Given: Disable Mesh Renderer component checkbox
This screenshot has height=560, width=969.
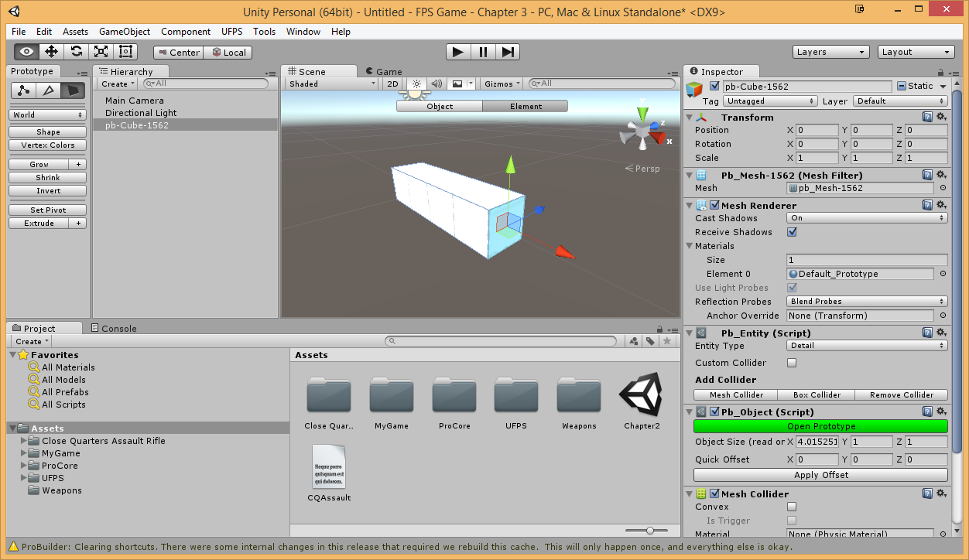Looking at the screenshot, I should [x=714, y=205].
